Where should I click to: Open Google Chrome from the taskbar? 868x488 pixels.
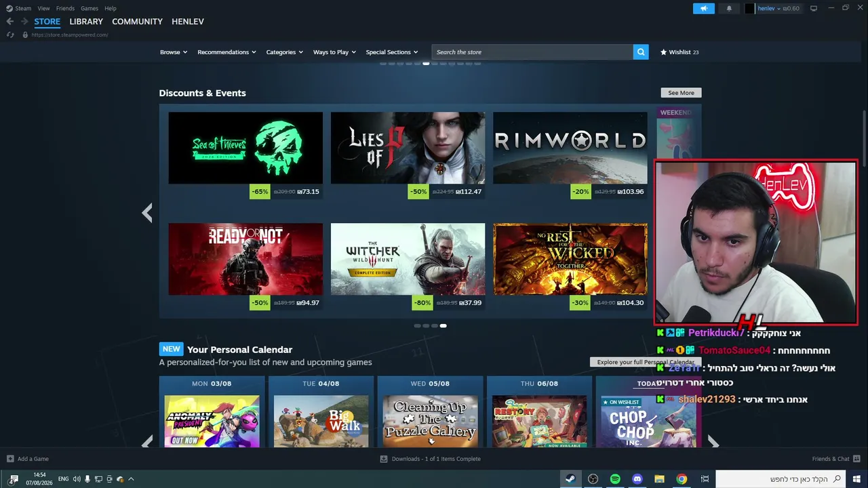(682, 479)
